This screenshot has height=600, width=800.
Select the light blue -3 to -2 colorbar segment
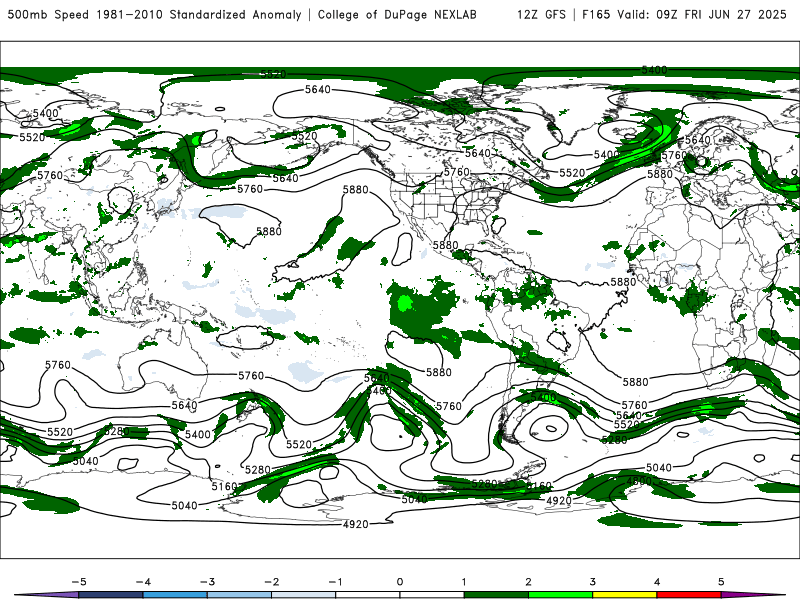click(239, 595)
